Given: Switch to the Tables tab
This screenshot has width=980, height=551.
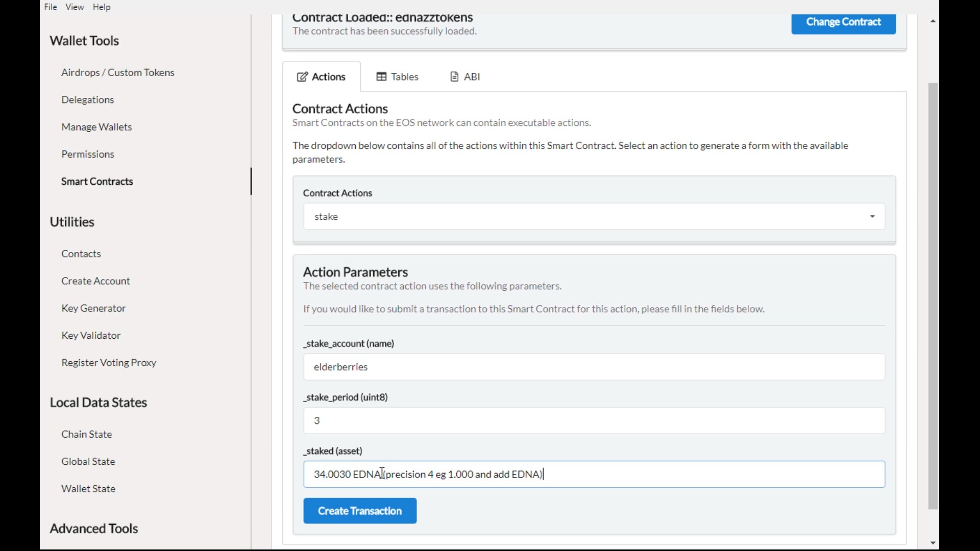Looking at the screenshot, I should pyautogui.click(x=398, y=77).
